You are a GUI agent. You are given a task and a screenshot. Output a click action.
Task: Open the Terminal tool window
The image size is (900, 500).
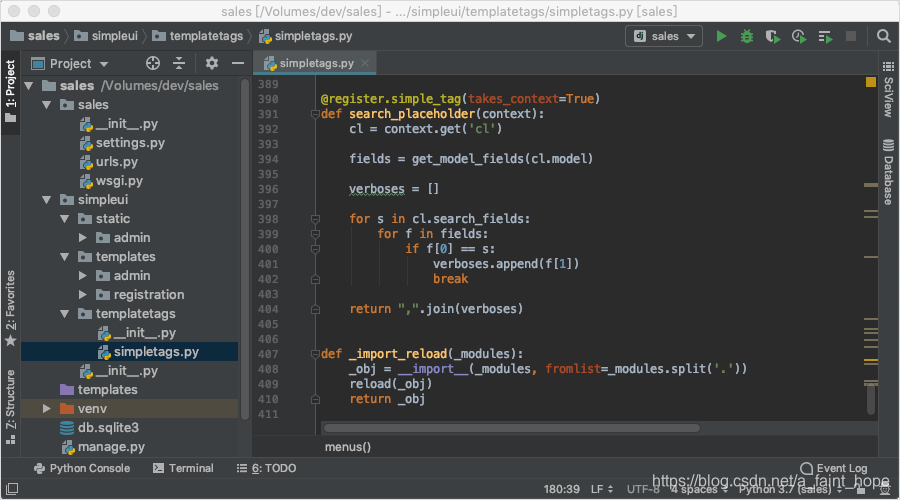pos(183,468)
